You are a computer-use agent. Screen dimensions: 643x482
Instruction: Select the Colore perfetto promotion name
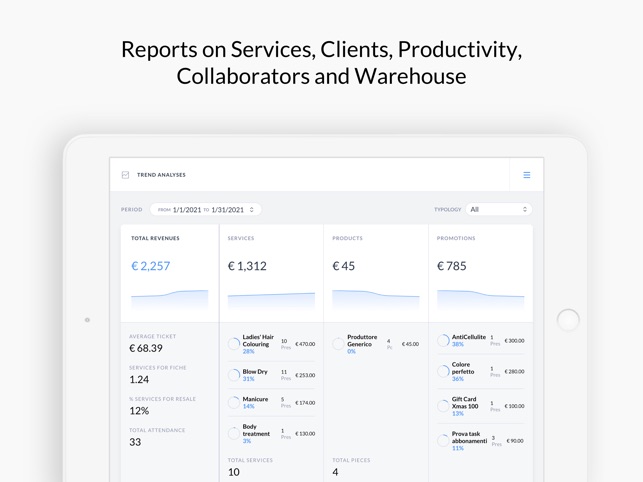[463, 368]
